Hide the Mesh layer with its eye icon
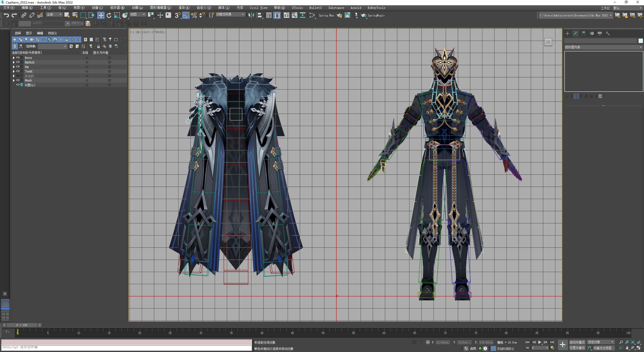 [x=18, y=80]
